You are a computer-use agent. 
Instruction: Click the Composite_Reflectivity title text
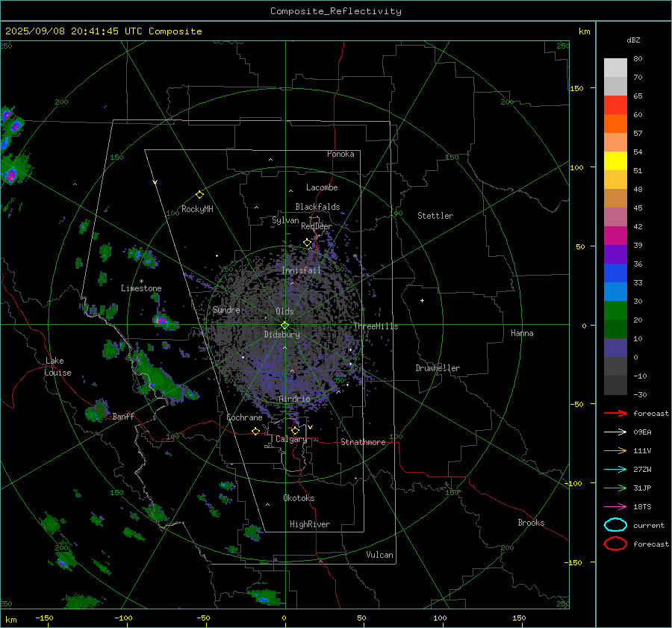coord(336,11)
